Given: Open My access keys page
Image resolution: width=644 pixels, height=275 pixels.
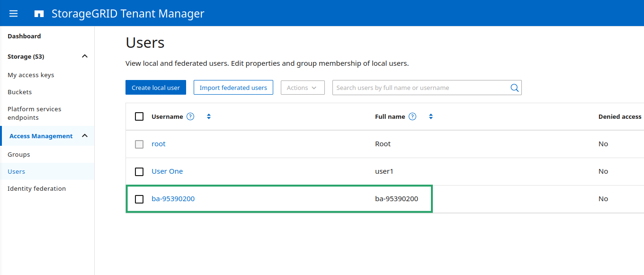Looking at the screenshot, I should click(x=31, y=75).
